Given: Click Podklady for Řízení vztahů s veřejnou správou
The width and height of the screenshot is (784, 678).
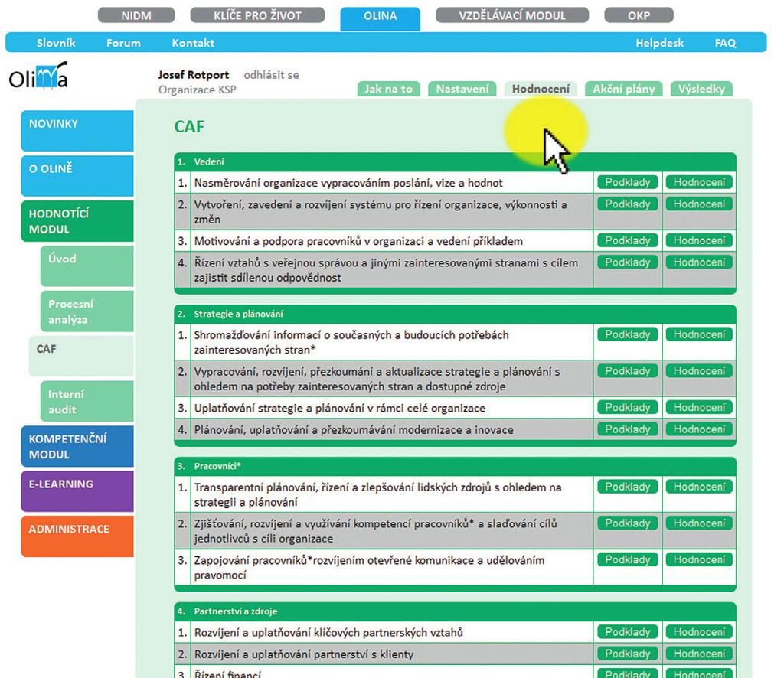Looking at the screenshot, I should coord(628,262).
